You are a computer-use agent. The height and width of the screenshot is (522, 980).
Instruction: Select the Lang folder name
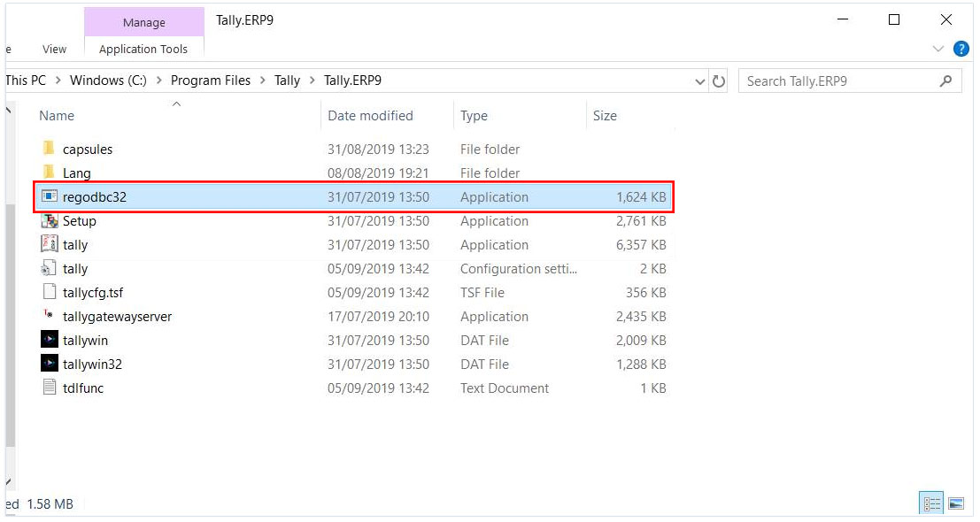77,173
